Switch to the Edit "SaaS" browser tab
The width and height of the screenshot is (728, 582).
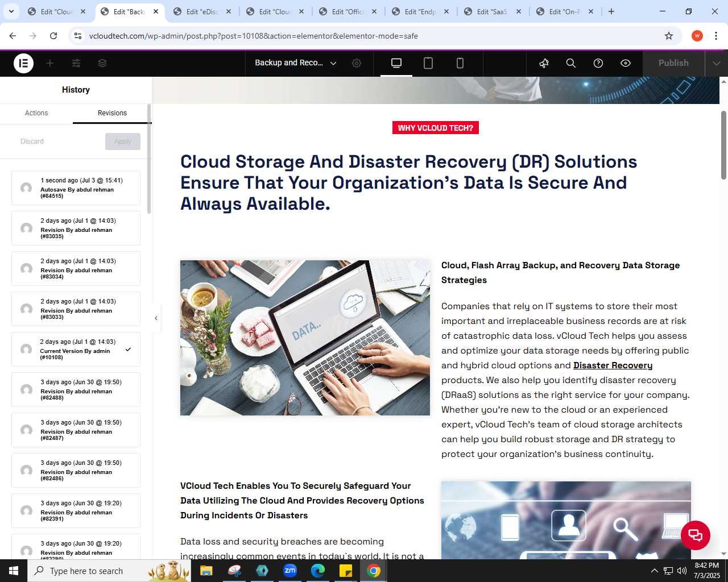[493, 11]
